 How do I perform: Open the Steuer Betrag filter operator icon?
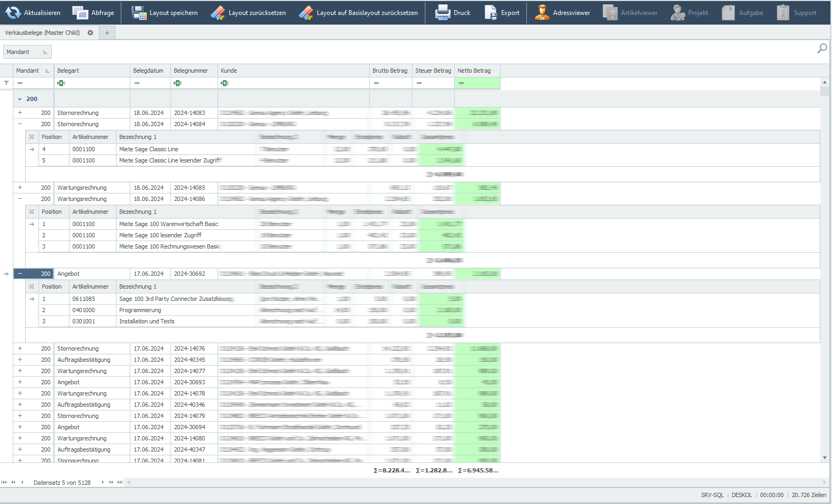point(419,83)
